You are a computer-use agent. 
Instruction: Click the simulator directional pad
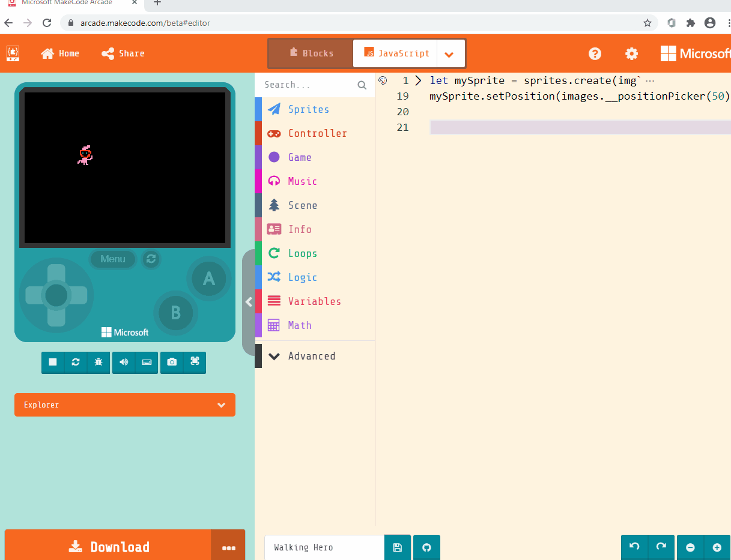(56, 295)
